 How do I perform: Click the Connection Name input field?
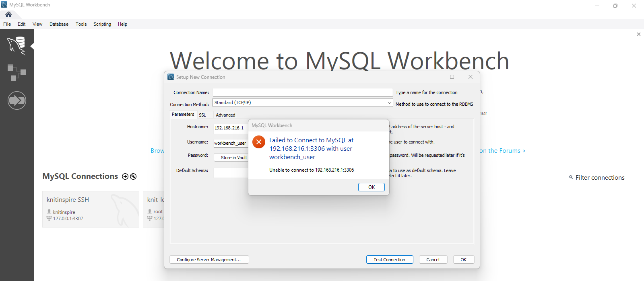tap(303, 92)
